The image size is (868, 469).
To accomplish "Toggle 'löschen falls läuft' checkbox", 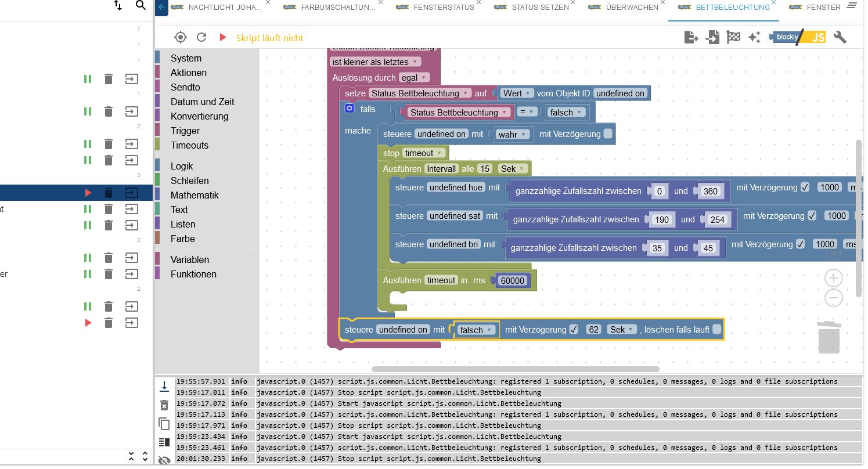I will click(x=717, y=330).
